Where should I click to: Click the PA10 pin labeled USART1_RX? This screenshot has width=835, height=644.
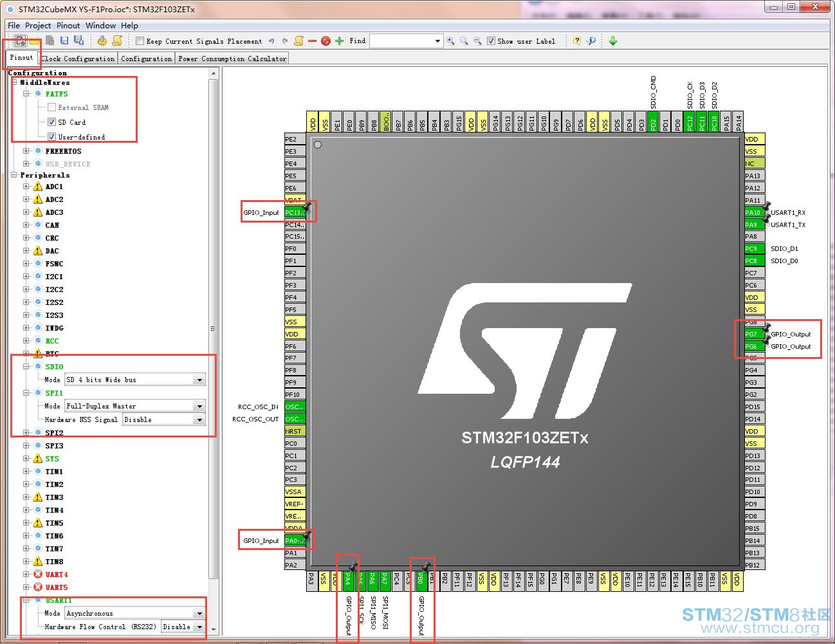click(x=755, y=212)
